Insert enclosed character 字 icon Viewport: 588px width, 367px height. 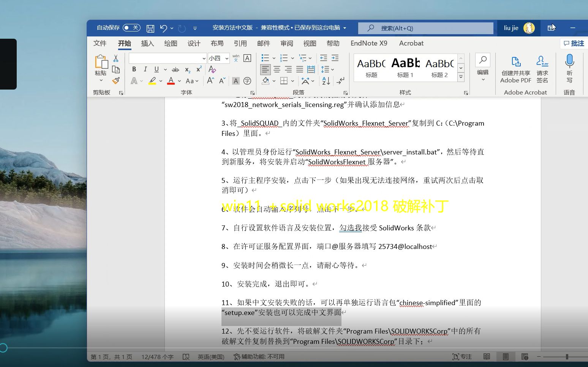point(247,81)
